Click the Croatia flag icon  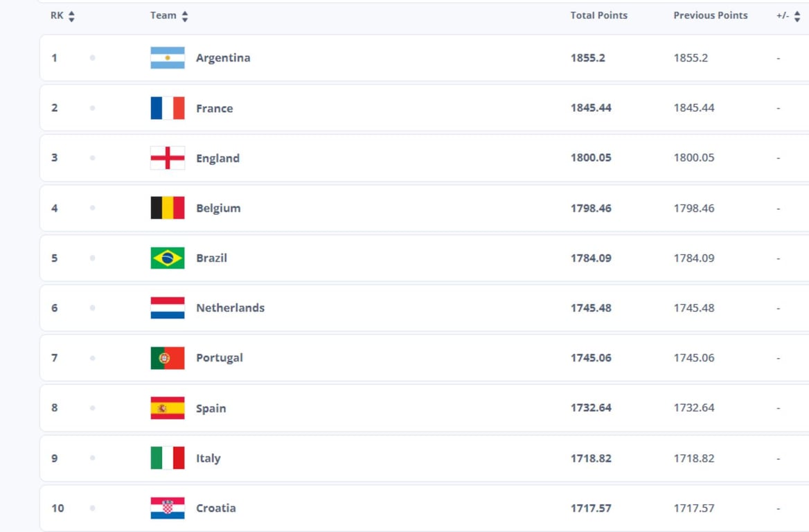pyautogui.click(x=168, y=508)
